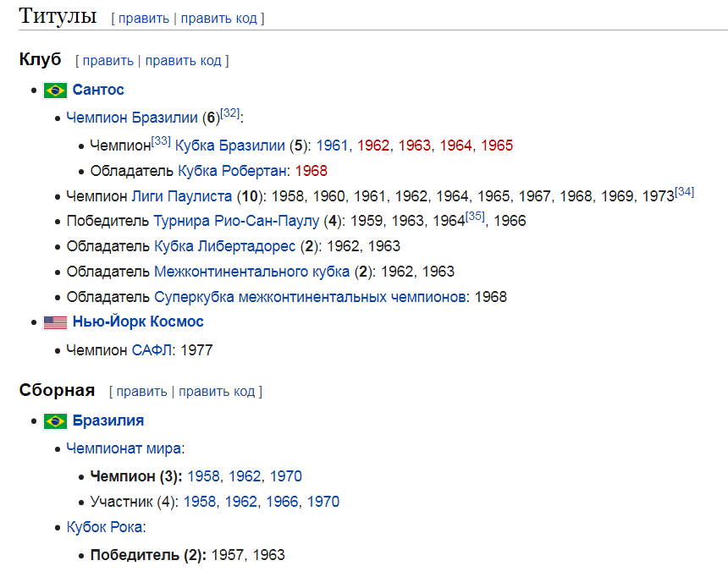
Task: Click the red 1968 Кубка Робертан year link
Action: [311, 171]
